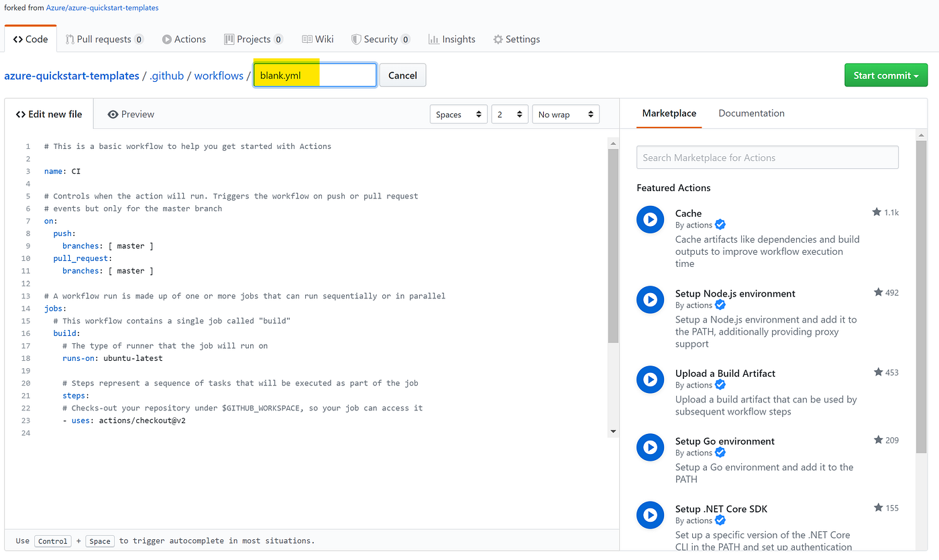
Task: Open the Azure/azure-quickstart-templates forked repository link
Action: click(x=102, y=7)
